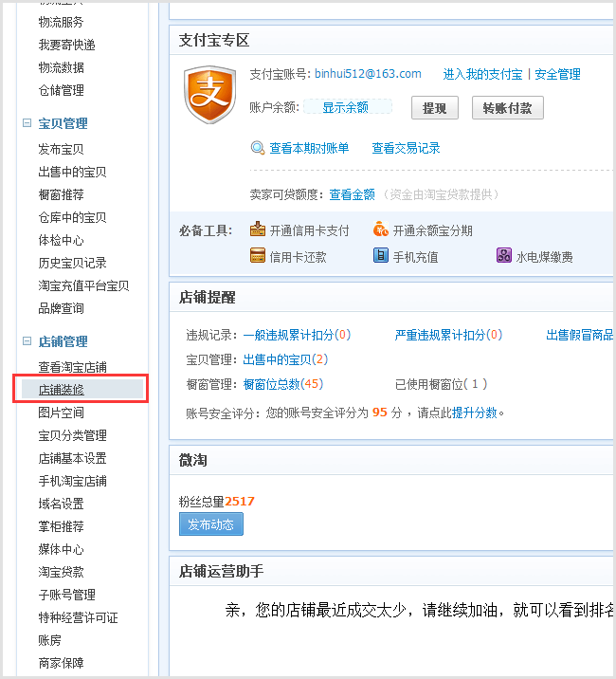The image size is (616, 679).
Task: Collapse the 店铺管理 section
Action: (27, 341)
